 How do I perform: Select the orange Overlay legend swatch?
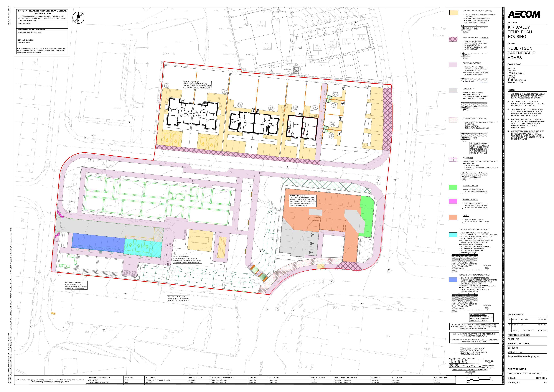click(x=453, y=217)
